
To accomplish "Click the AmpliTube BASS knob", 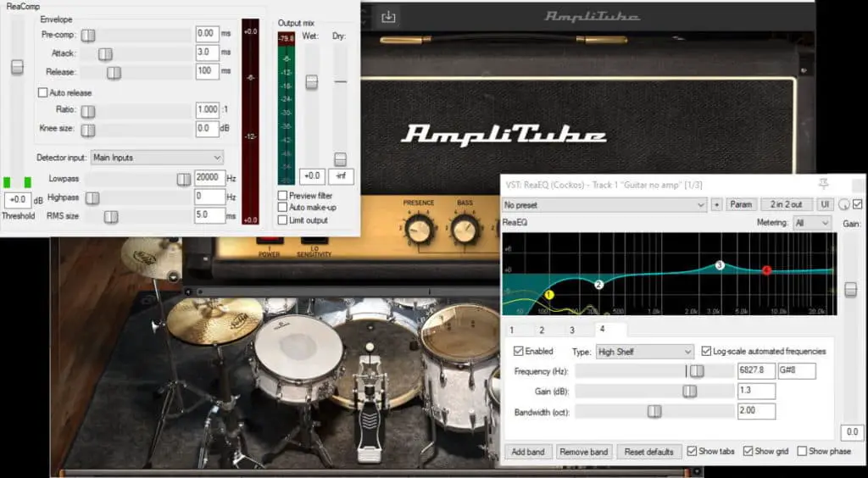I will [465, 229].
